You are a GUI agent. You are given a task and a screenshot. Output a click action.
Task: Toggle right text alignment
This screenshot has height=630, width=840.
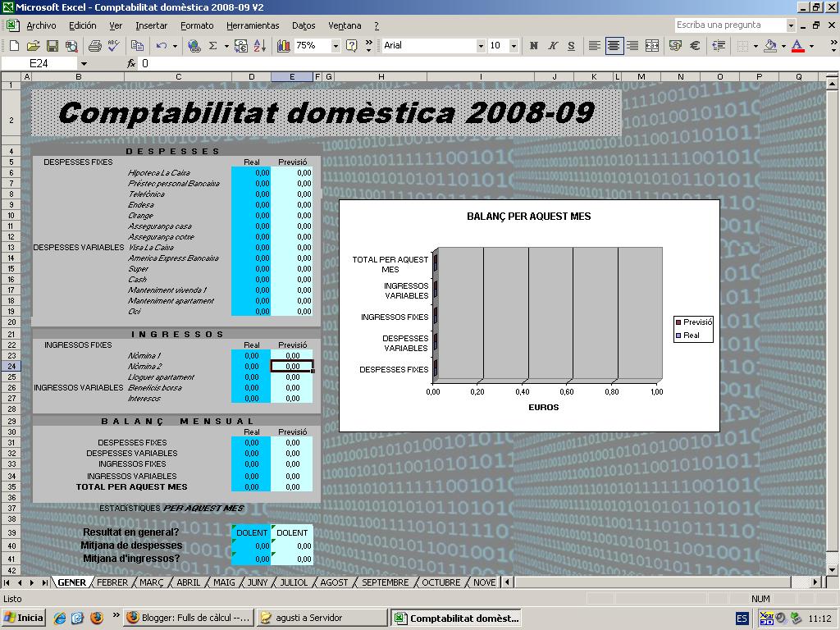tap(632, 46)
